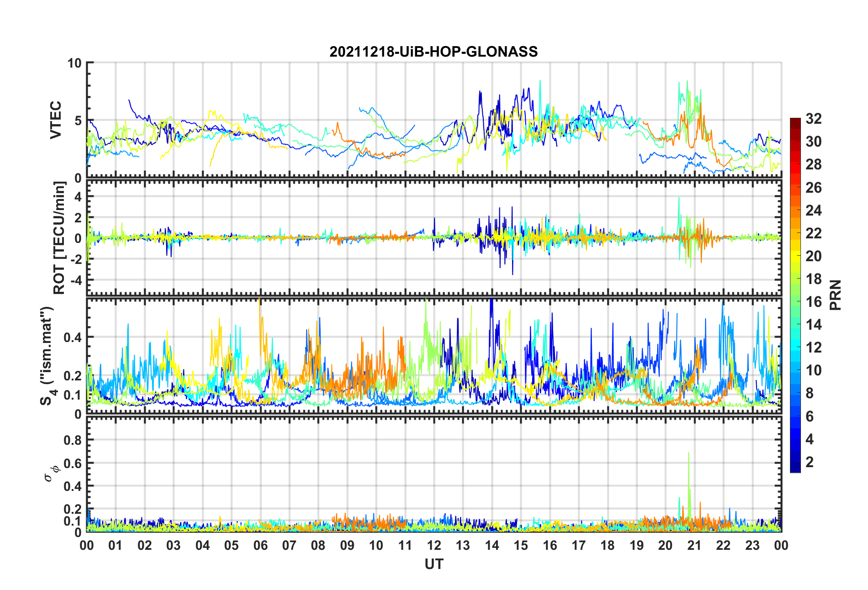
Task: Click the sigma-phi axis tick label 0.6
Action: [x=73, y=463]
